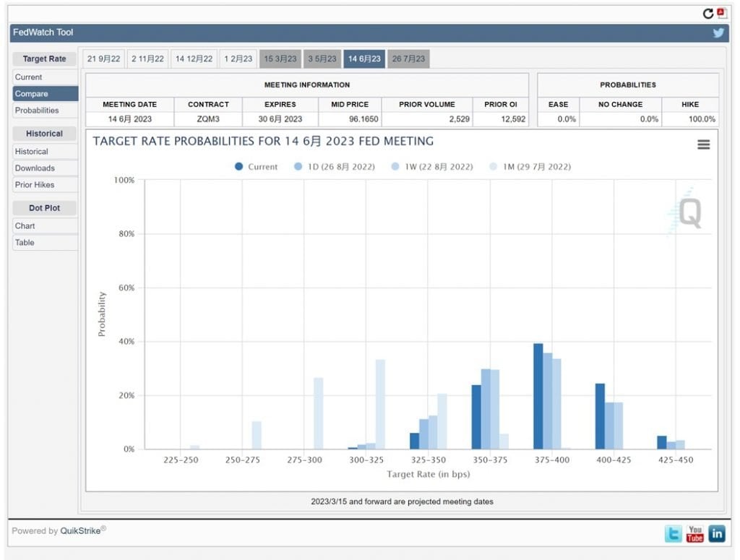Click the MID PRICE value 96.1650
The height and width of the screenshot is (560, 740).
(x=363, y=119)
